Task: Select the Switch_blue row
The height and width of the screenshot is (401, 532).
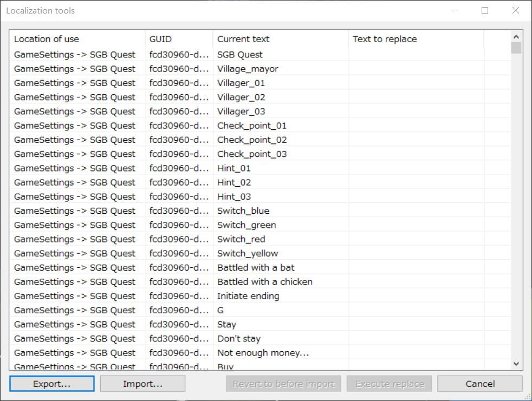Action: (260, 211)
